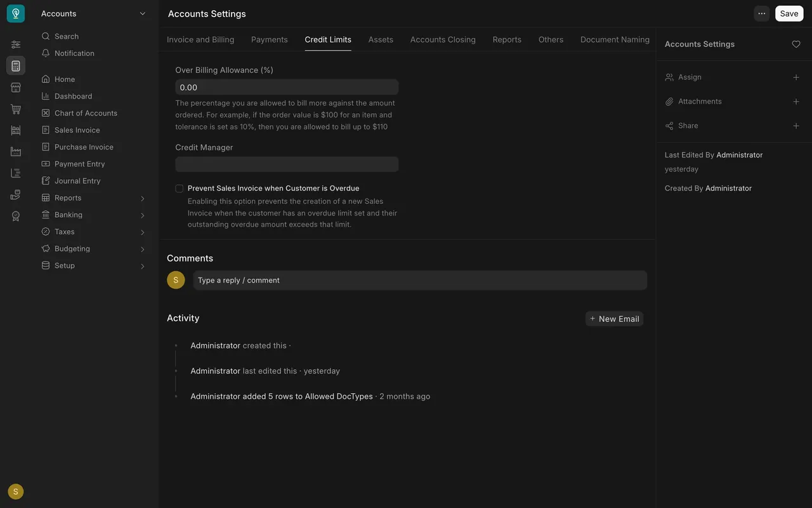Click the plus icon next to Assign
The width and height of the screenshot is (812, 508).
point(796,77)
